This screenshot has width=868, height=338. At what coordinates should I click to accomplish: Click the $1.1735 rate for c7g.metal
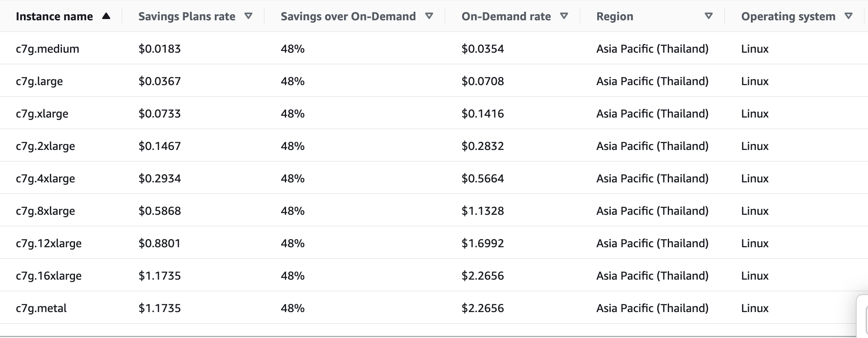tap(160, 308)
